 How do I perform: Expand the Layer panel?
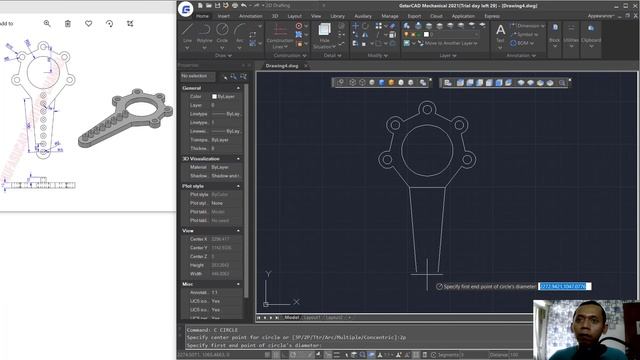pyautogui.click(x=448, y=56)
